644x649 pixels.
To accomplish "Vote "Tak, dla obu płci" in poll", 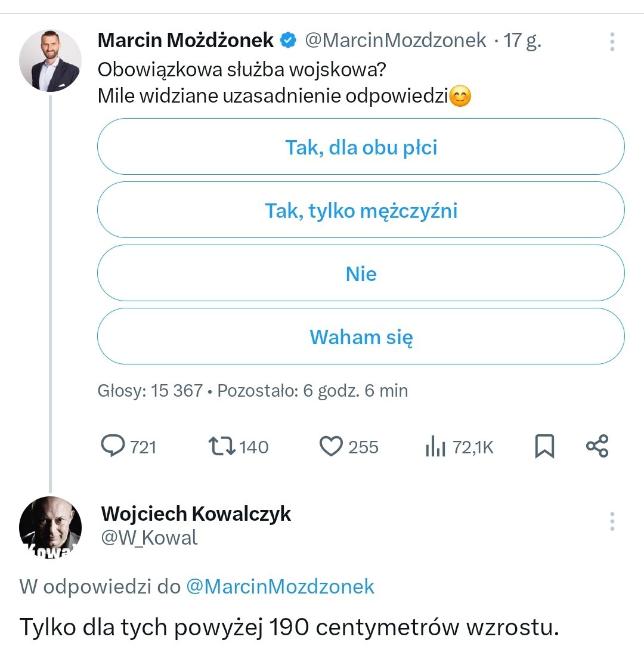I will click(x=361, y=147).
